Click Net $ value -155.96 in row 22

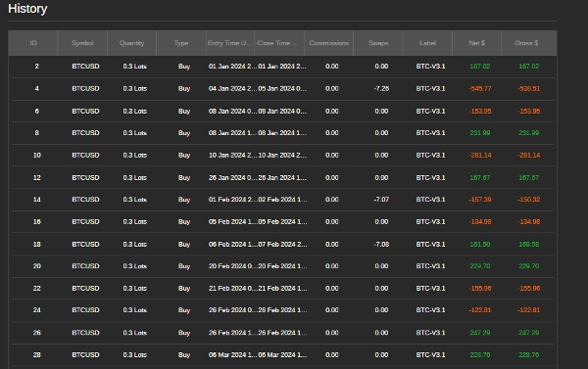(x=480, y=289)
